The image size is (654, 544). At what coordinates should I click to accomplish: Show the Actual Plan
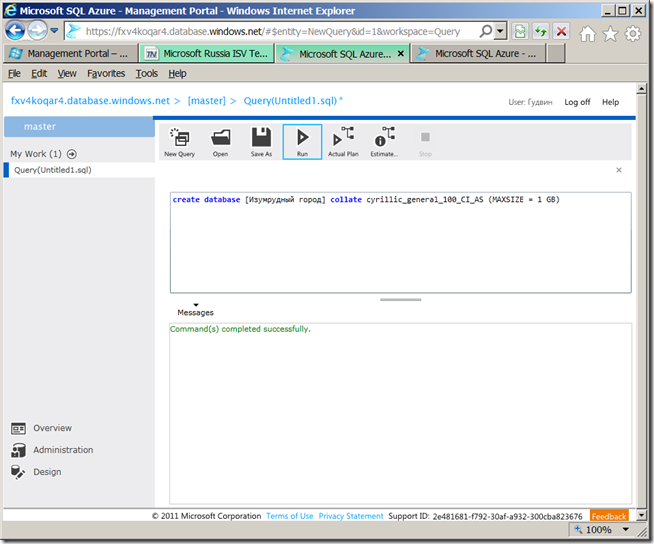click(x=343, y=142)
